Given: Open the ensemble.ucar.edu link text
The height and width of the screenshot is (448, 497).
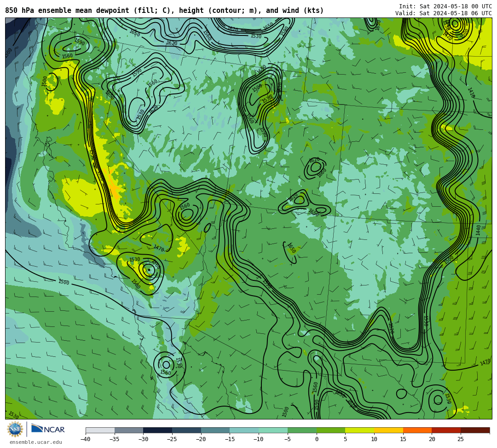Looking at the screenshot, I should (x=36, y=442).
